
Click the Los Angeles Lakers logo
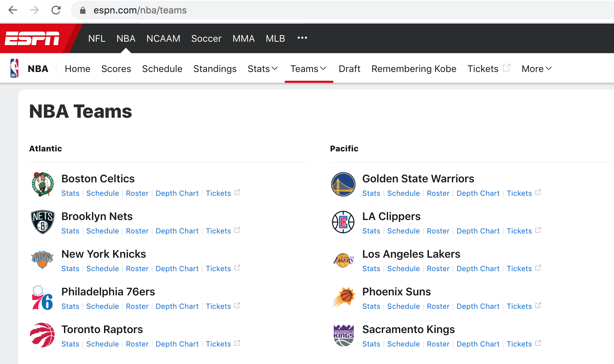[343, 260]
